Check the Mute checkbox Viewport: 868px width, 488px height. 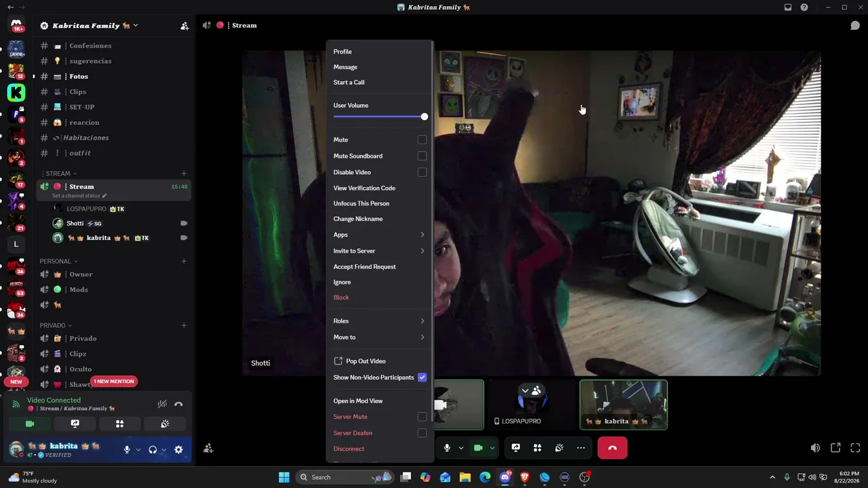422,140
